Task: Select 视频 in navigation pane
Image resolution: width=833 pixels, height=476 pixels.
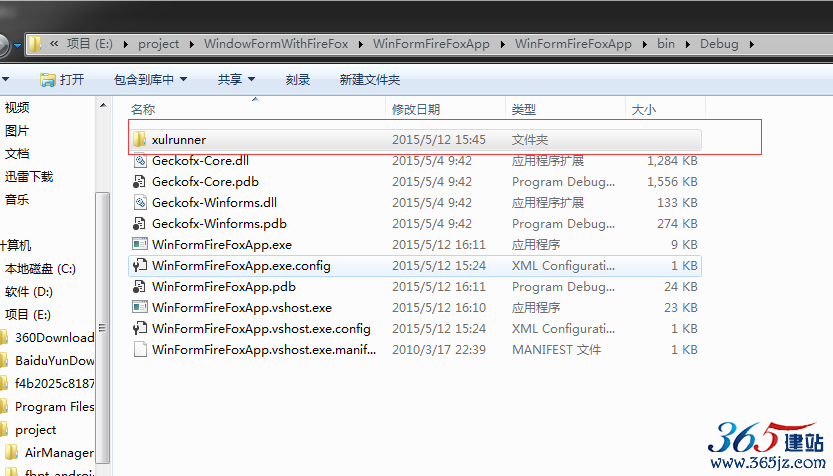Action: tap(17, 108)
